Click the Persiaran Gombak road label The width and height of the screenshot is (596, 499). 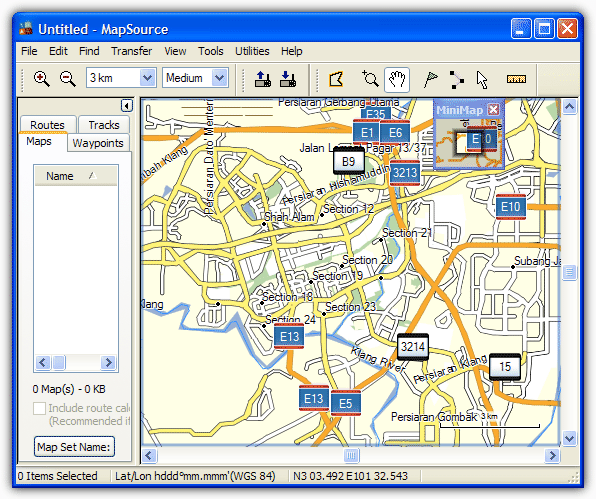tap(434, 417)
